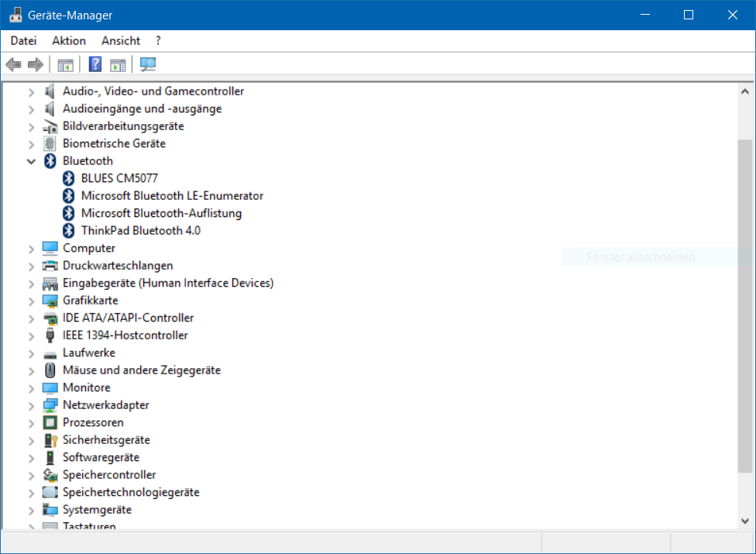Click the Back arrow toolbar icon
Viewport: 756px width, 554px height.
[x=13, y=64]
